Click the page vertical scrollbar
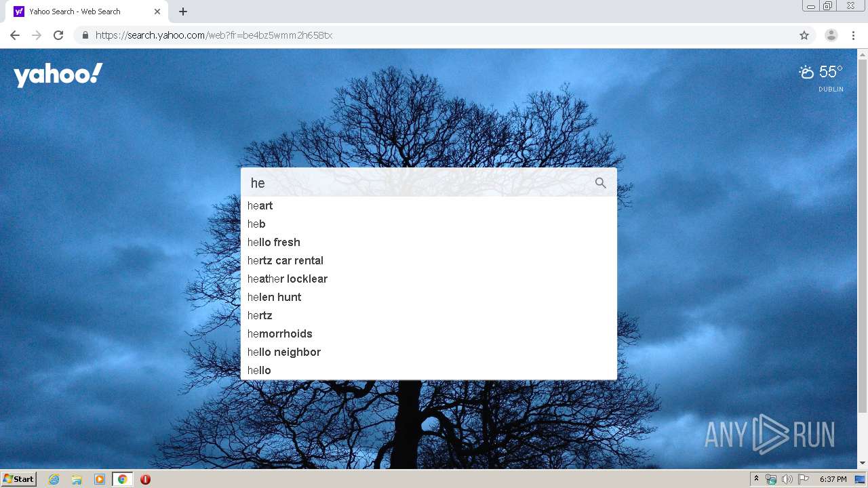Viewport: 868px width, 488px height. tap(863, 235)
